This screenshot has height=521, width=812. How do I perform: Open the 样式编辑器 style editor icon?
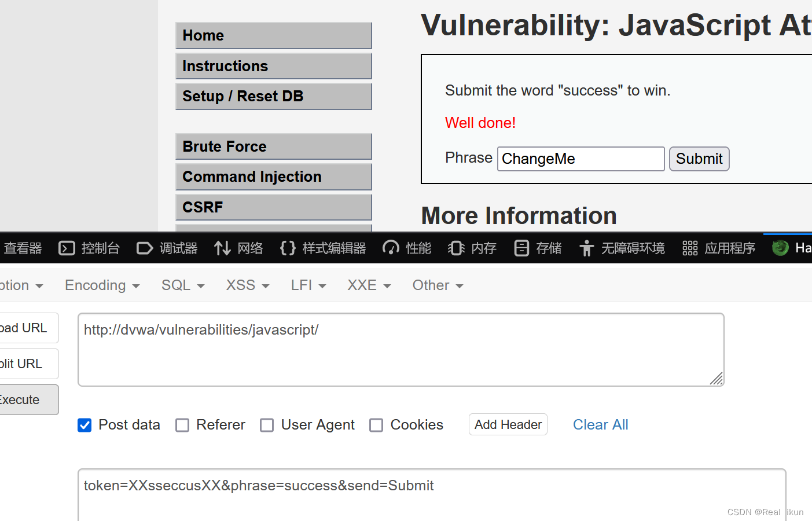288,248
